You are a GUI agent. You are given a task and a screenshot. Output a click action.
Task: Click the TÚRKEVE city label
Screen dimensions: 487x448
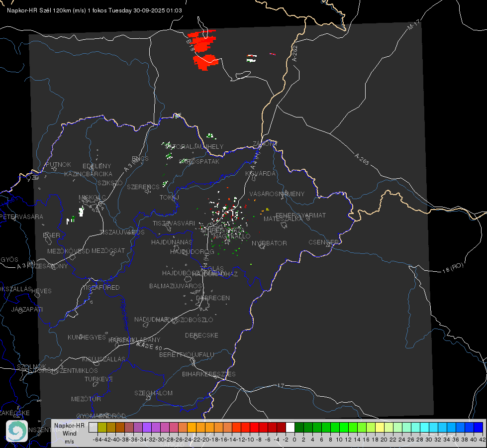(99, 379)
